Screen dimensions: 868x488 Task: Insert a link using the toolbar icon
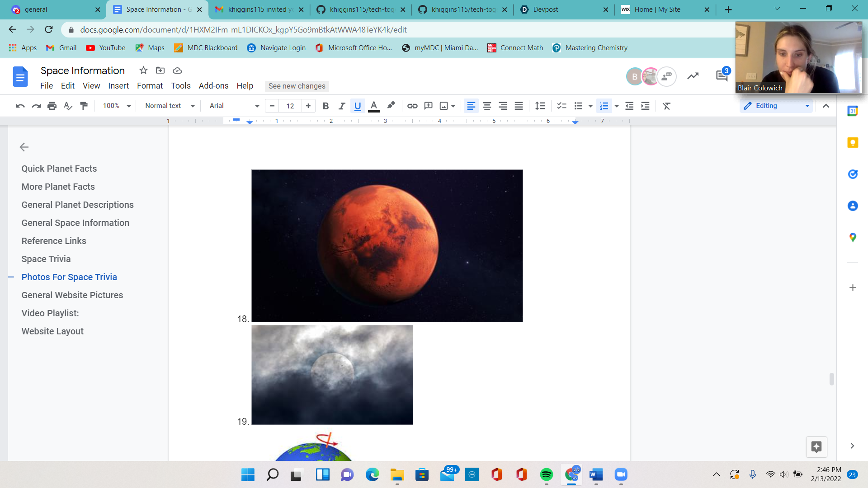[412, 106]
